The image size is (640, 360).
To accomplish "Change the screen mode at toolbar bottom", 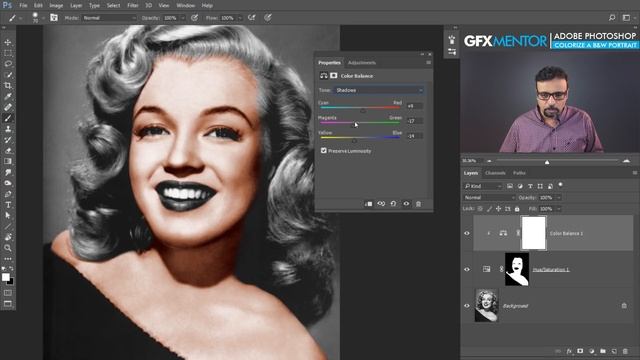I will pos(8,303).
